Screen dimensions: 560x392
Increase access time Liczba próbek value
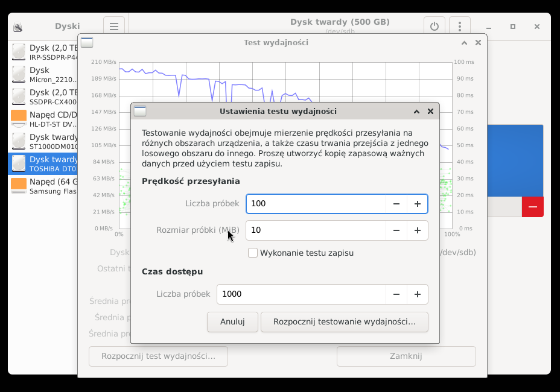tap(417, 294)
